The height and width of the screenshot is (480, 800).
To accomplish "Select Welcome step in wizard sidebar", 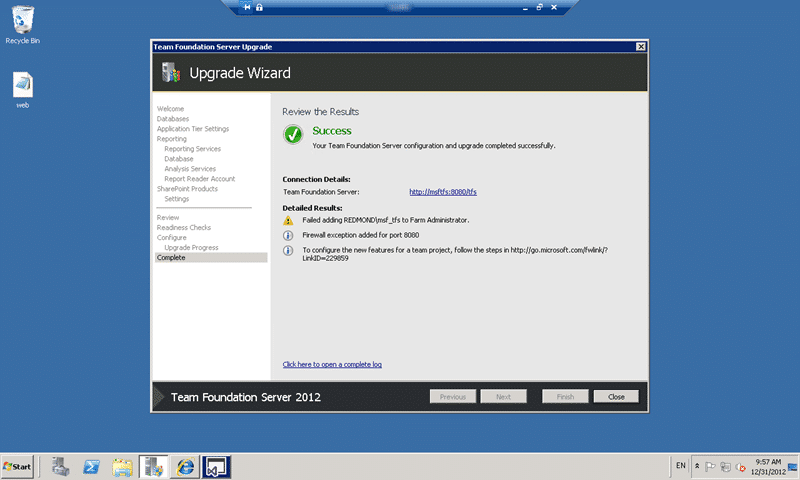I will click(170, 109).
